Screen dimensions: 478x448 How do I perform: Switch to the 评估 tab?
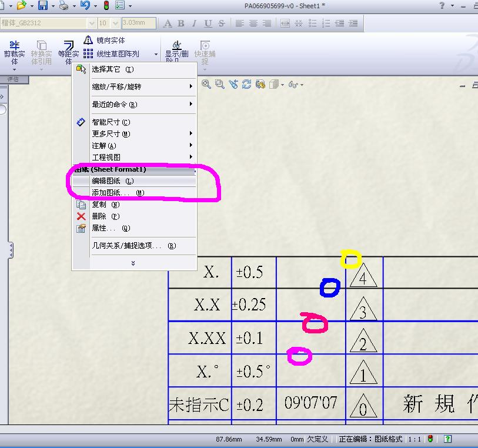click(x=13, y=79)
